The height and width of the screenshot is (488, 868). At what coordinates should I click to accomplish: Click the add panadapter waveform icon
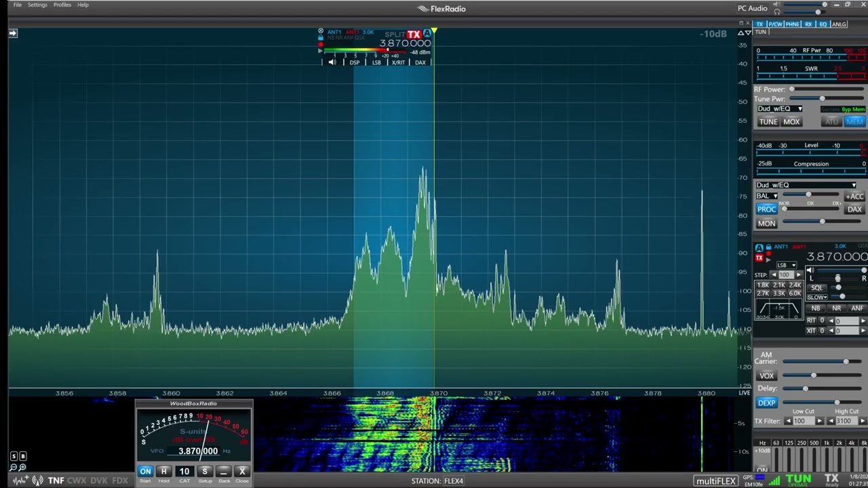click(20, 481)
